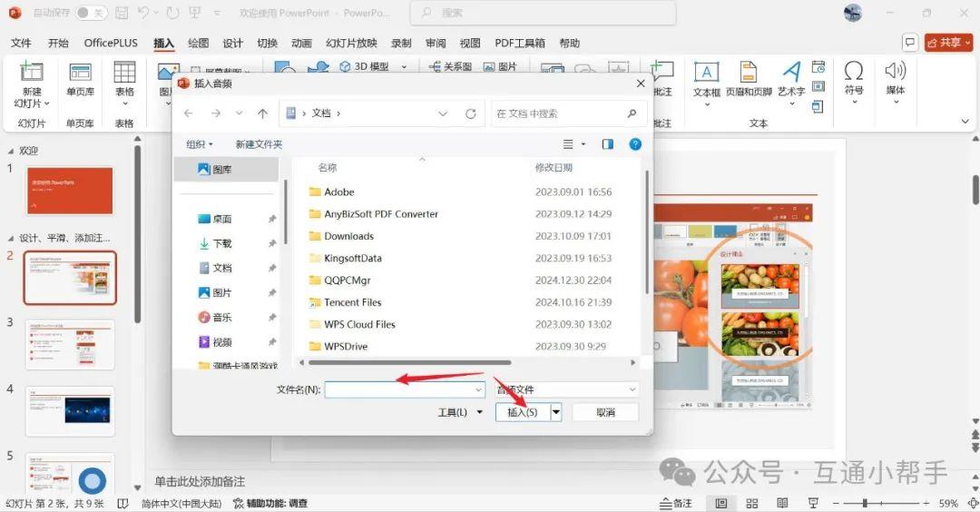Click the WordArt (艺术字) icon
Screen dimensions: 980x512
point(791,72)
